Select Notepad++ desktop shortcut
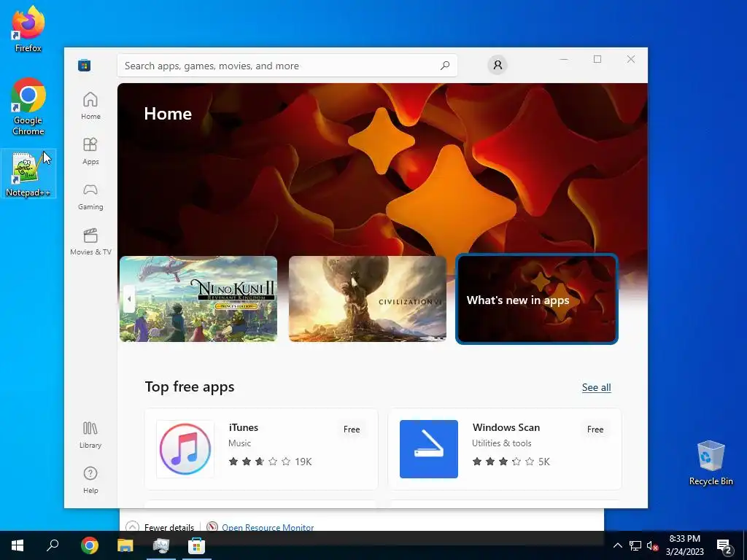 click(x=28, y=174)
